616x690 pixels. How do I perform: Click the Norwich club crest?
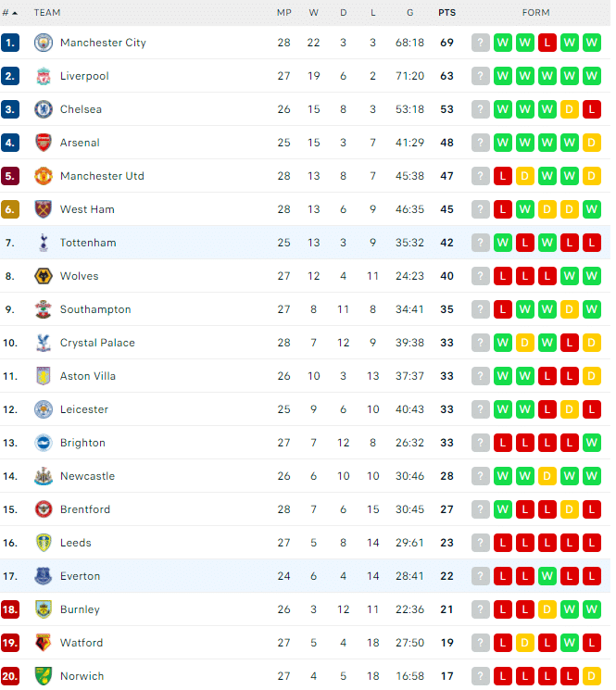[44, 676]
